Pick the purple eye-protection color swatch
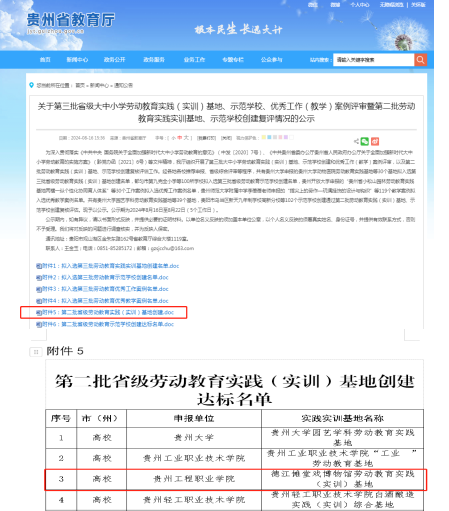Screen dimensions: 449x511 coord(286,137)
